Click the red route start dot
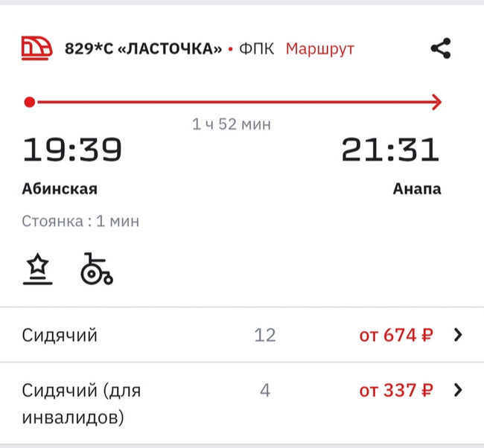Screen dimensions: 484x448 29,102
